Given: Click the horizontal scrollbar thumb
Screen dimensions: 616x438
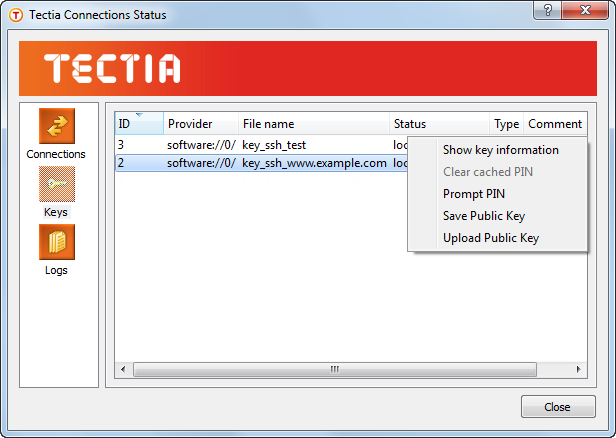Looking at the screenshot, I should [x=335, y=369].
